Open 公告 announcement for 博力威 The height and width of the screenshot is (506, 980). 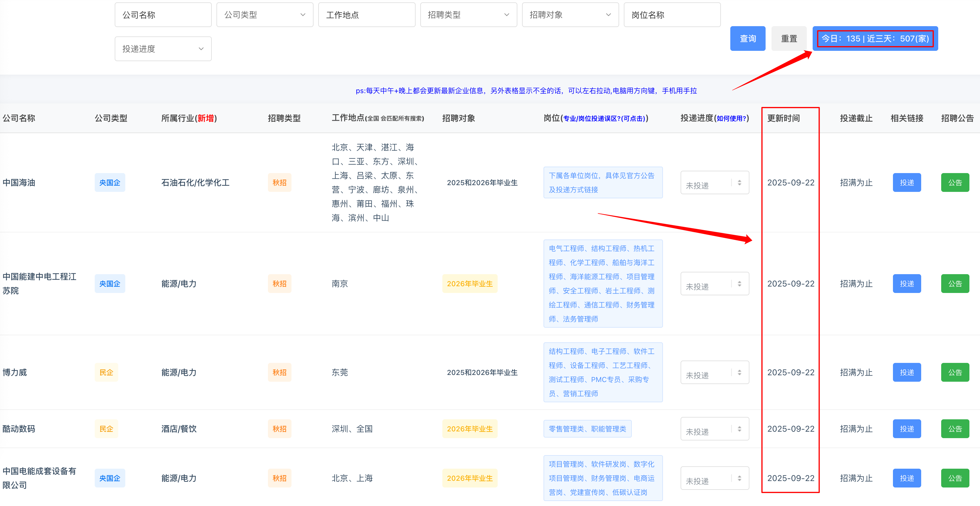coord(955,372)
